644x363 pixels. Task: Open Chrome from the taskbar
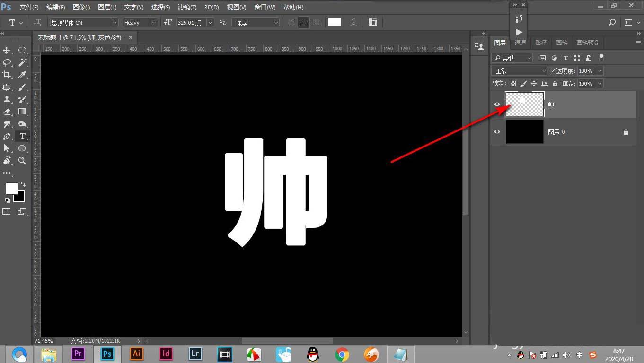coord(342,354)
